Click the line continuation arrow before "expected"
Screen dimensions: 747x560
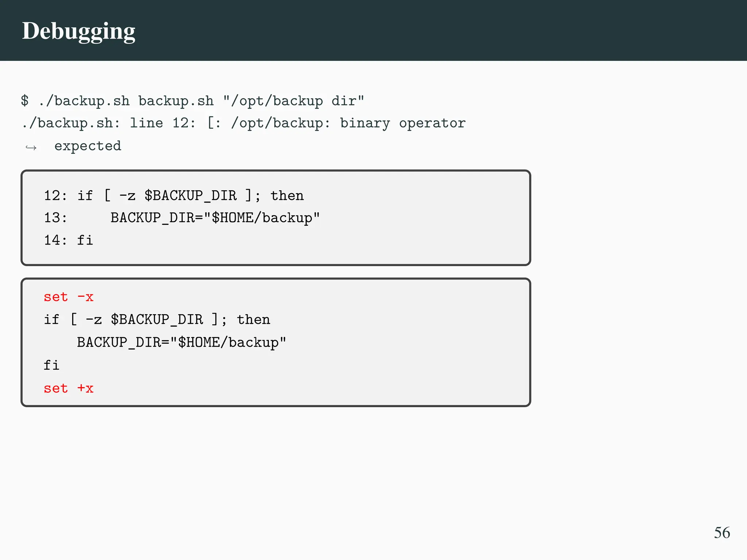[31, 147]
